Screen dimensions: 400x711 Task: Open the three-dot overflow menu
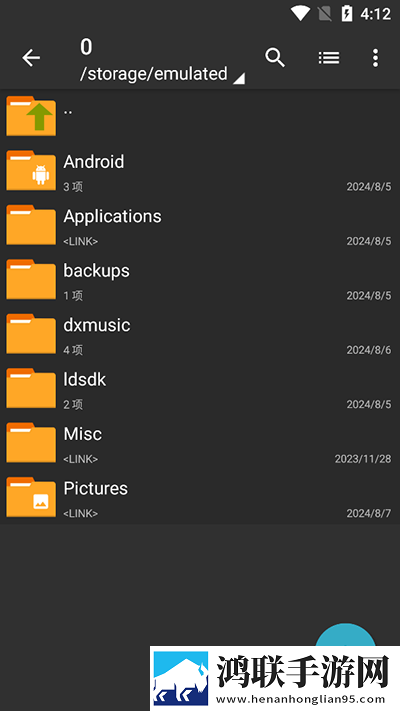point(375,58)
